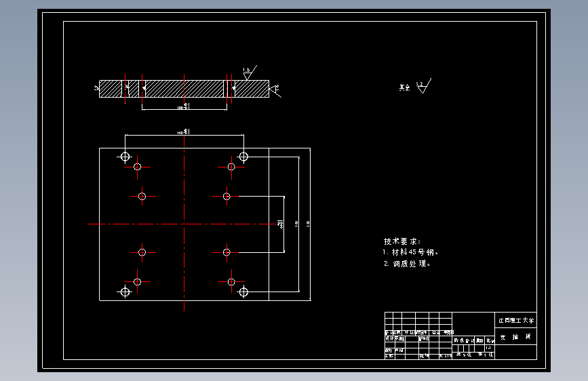Image resolution: width=588 pixels, height=381 pixels.
Task: Click the 1:1 scale value in the title block
Action: (x=488, y=348)
